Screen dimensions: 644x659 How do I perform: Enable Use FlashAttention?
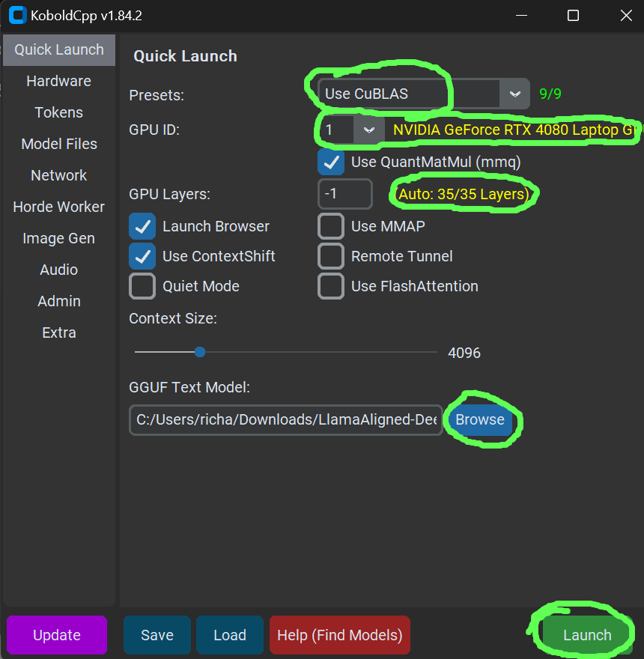[331, 286]
